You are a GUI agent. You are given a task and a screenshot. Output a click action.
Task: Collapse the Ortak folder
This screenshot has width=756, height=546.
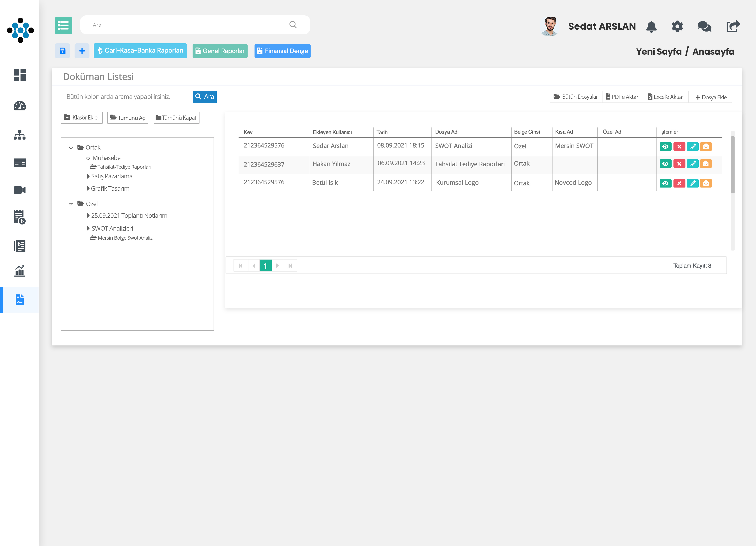click(x=71, y=148)
